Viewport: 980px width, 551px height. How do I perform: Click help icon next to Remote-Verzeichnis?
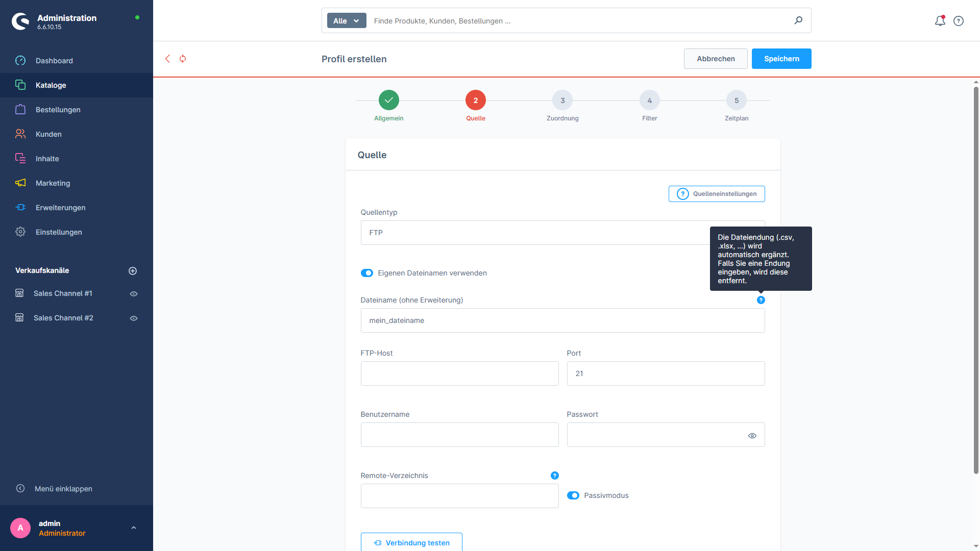point(555,475)
